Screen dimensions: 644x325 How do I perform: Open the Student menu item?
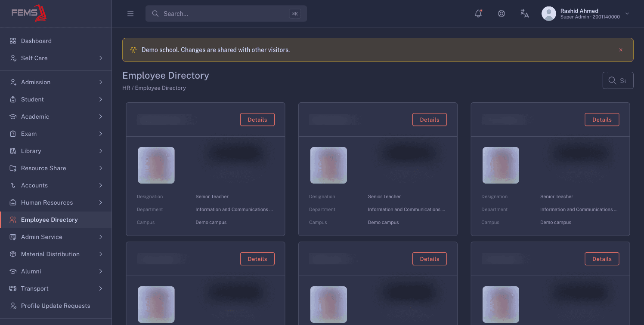[56, 99]
